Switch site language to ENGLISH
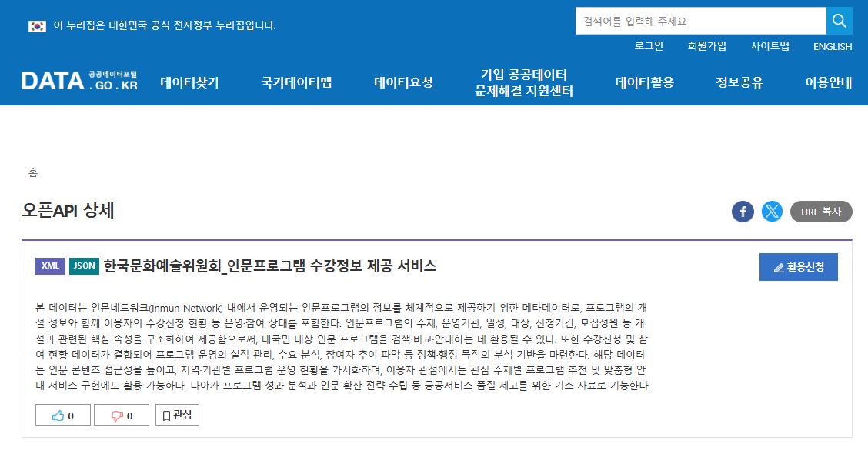This screenshot has width=868, height=461. (833, 46)
